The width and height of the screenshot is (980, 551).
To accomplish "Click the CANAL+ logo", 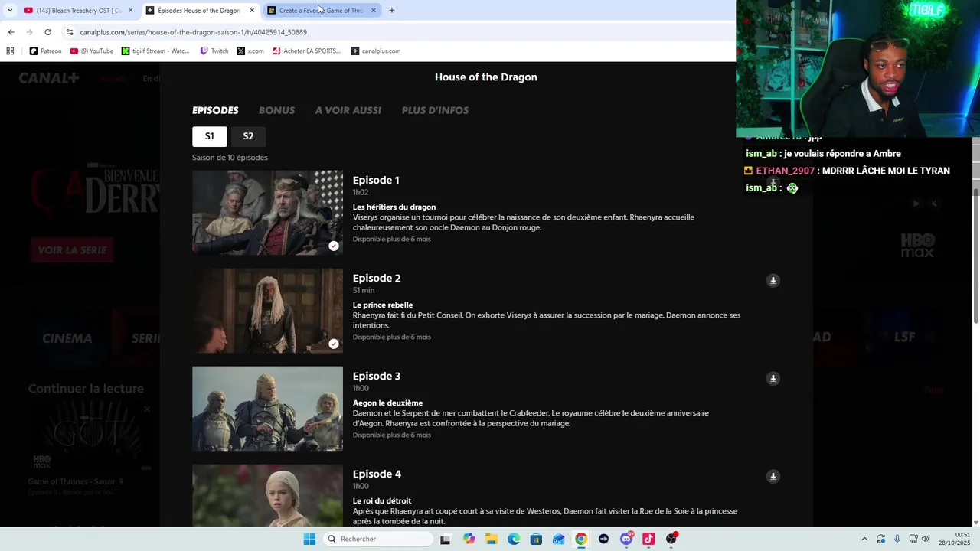I will (49, 78).
